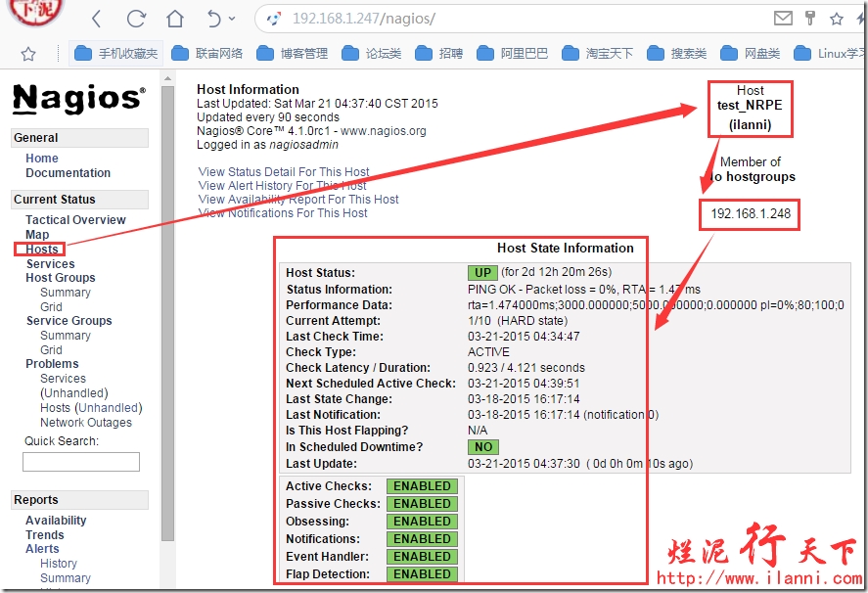868x593 pixels.
Task: Open View Alert History For This Host
Action: coord(283,186)
